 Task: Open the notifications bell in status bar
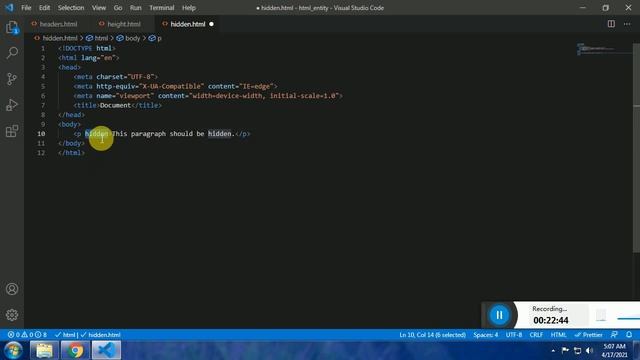pos(629,335)
